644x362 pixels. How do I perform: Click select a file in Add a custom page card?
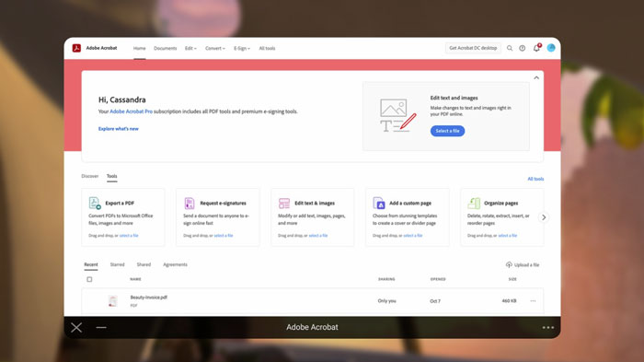point(413,236)
